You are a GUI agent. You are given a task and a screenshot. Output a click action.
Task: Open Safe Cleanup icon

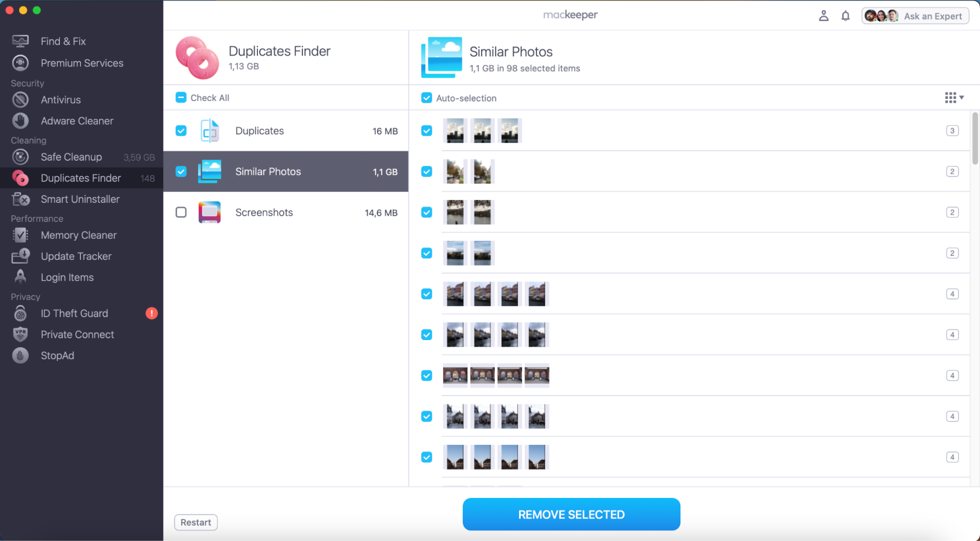click(x=20, y=157)
